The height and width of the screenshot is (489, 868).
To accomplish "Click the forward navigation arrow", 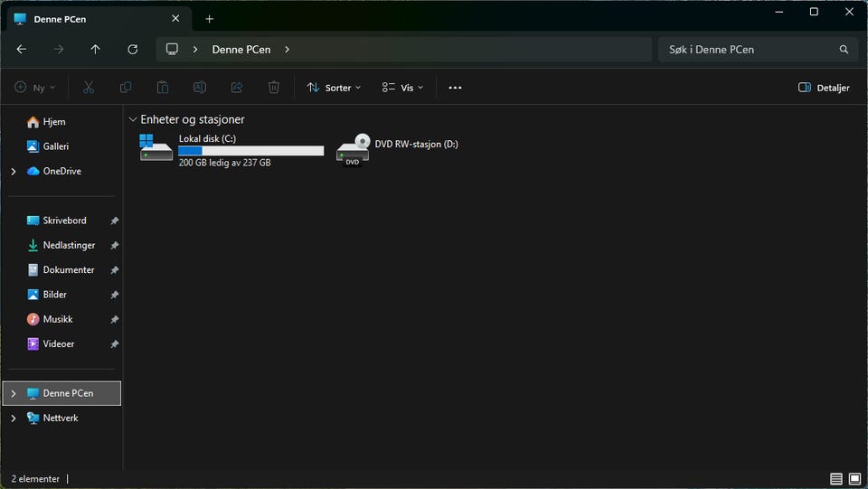I will [58, 49].
